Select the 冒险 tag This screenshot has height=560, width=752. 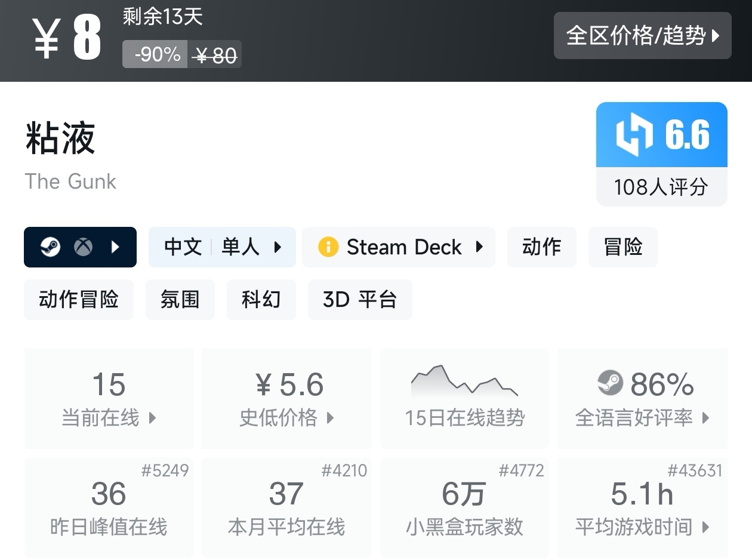click(622, 247)
